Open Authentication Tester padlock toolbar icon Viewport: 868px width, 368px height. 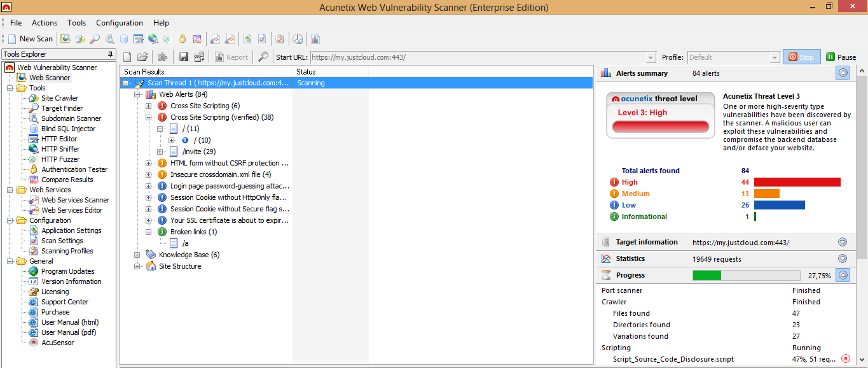(183, 39)
